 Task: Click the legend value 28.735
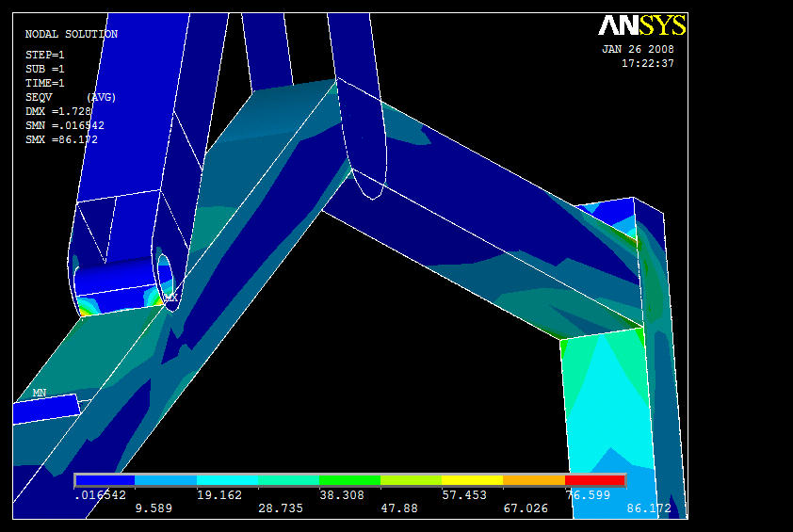pyautogui.click(x=281, y=508)
